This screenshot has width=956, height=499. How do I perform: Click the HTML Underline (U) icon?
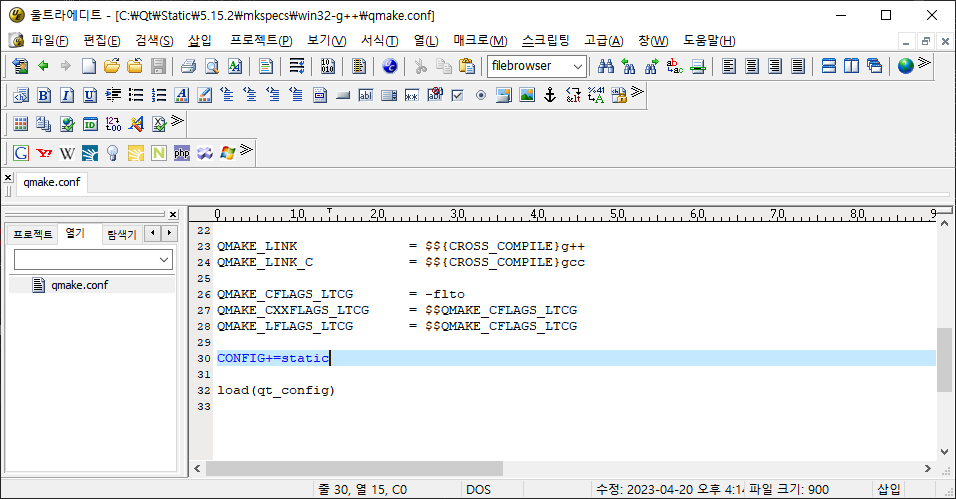tap(90, 95)
